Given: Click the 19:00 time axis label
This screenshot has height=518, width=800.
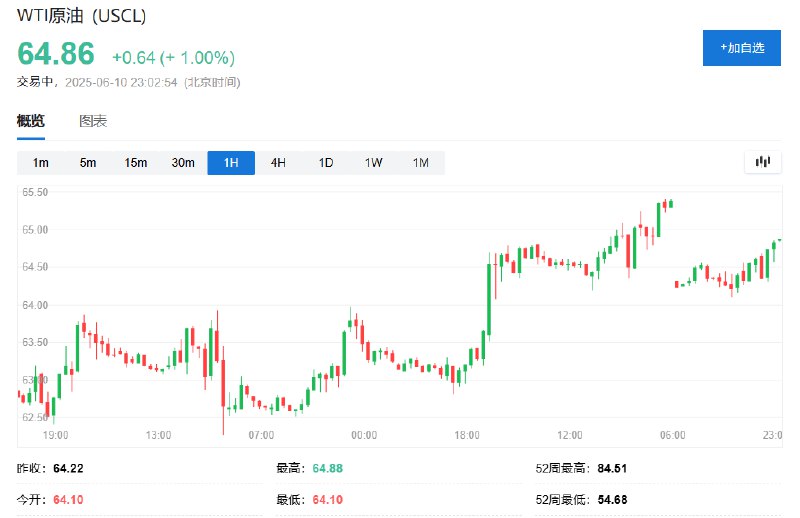Looking at the screenshot, I should [56, 435].
